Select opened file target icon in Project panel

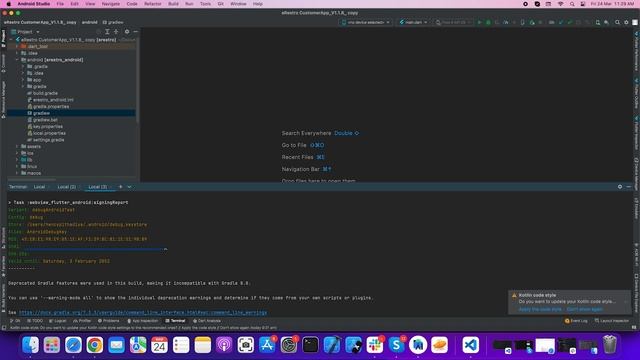[x=98, y=32]
